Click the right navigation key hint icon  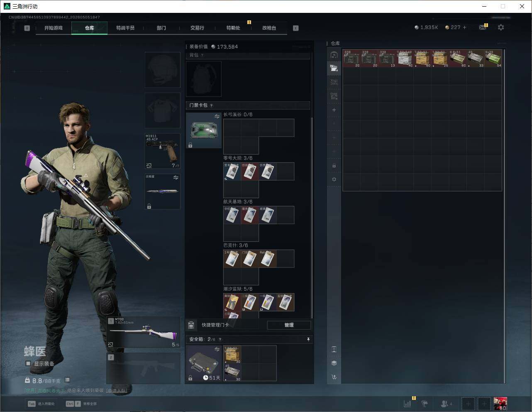[x=296, y=28]
